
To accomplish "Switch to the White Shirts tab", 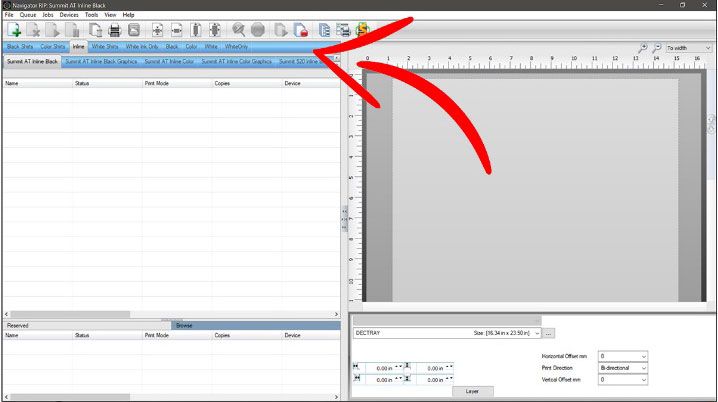I will coord(104,47).
